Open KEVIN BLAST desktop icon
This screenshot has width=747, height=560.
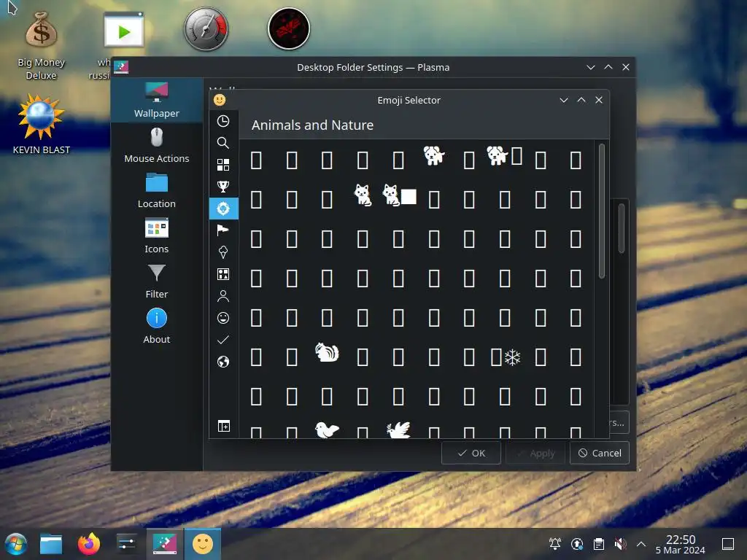click(42, 124)
